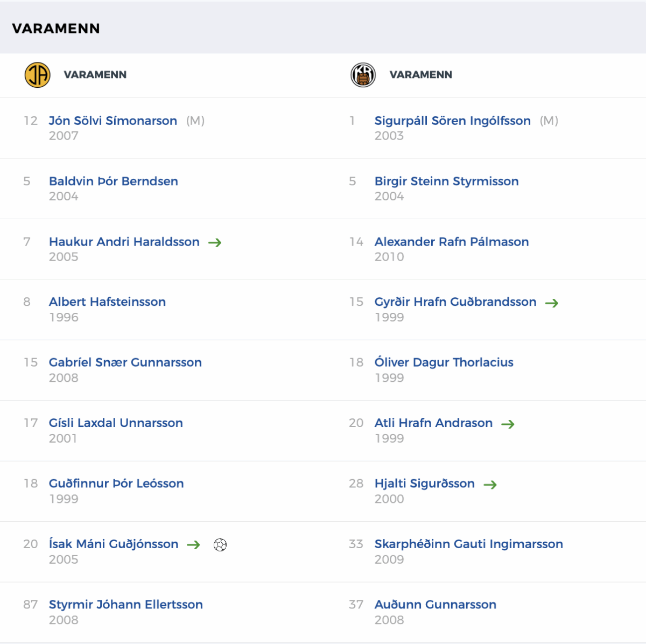Click the goal ball icon by Ísak Máni

(220, 545)
